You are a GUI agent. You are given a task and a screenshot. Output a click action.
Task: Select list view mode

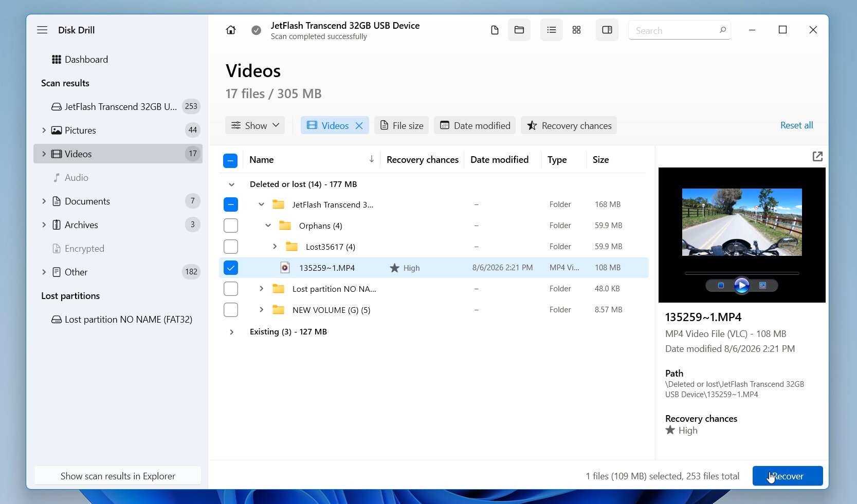(552, 30)
